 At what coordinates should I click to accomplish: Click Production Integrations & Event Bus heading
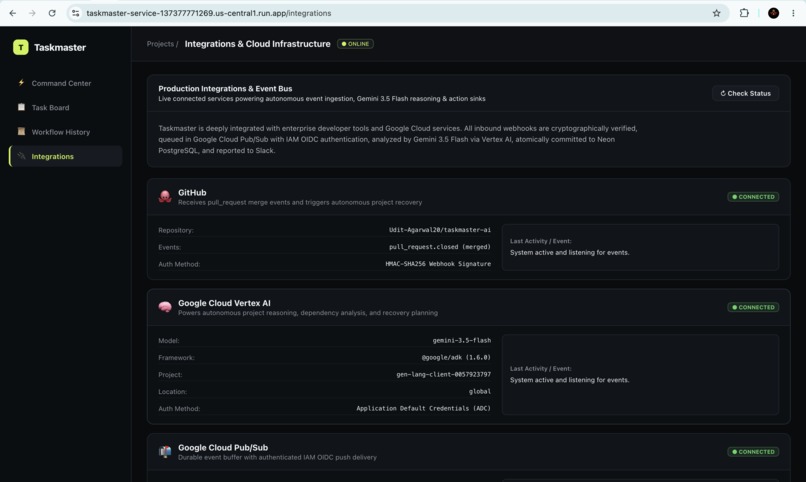[x=225, y=88]
